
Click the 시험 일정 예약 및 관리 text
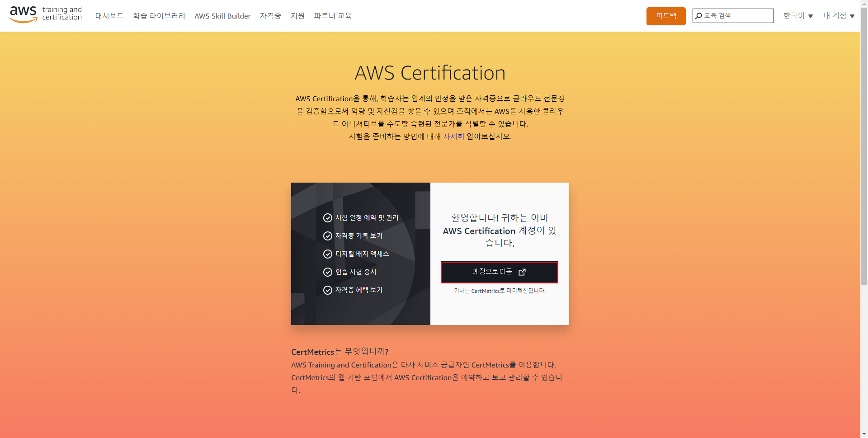367,218
